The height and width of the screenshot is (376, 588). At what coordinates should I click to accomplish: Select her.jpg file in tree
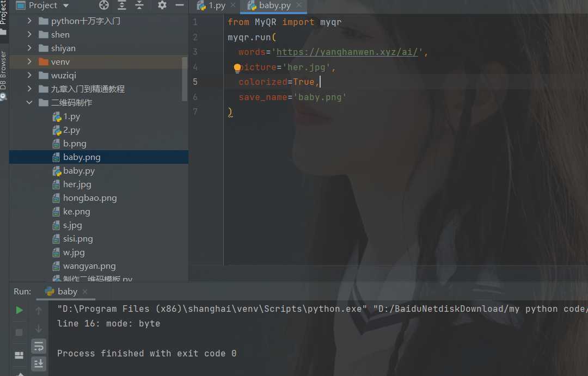[77, 184]
